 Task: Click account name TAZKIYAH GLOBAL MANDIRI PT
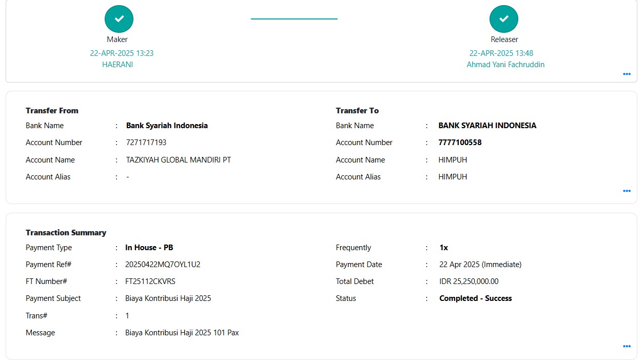[x=179, y=160]
